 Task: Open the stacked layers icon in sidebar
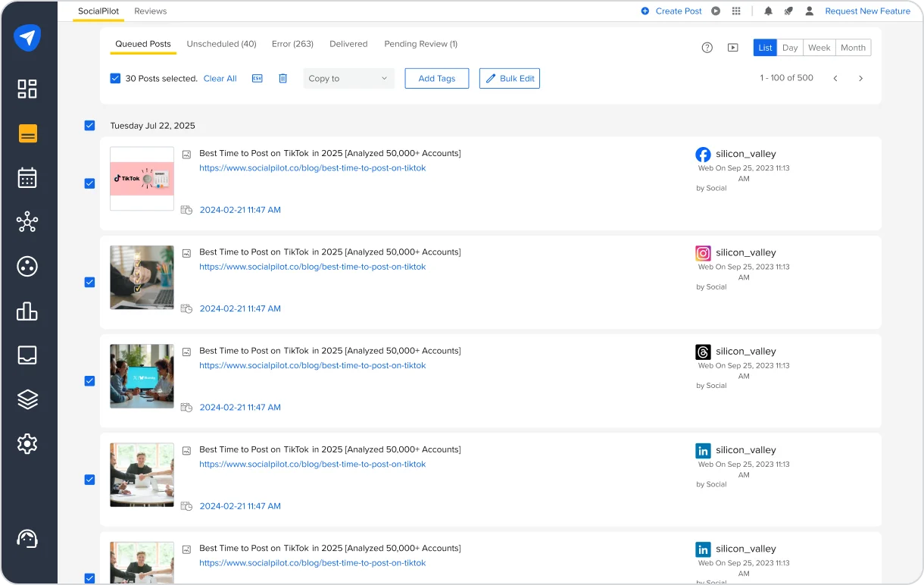(x=27, y=399)
